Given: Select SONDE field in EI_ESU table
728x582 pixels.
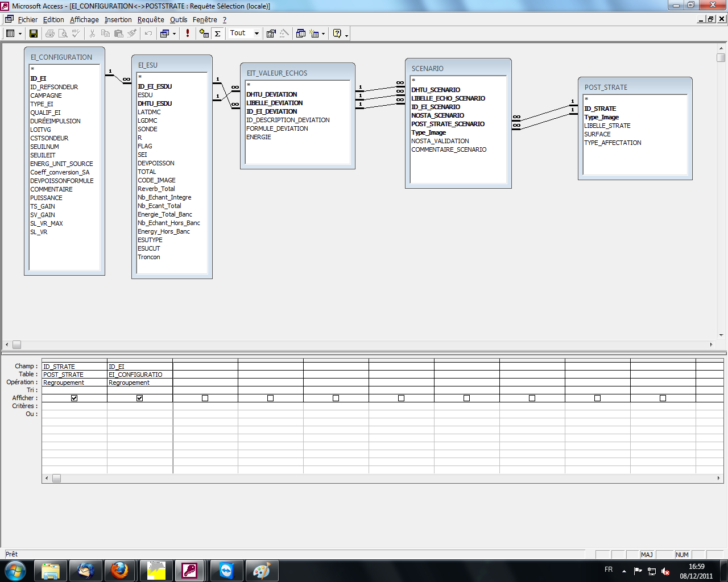Looking at the screenshot, I should click(x=147, y=129).
